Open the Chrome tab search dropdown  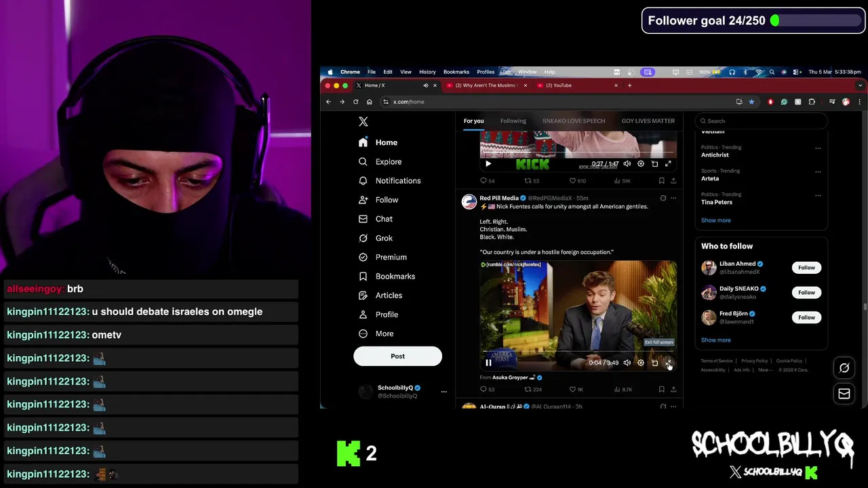click(x=860, y=85)
